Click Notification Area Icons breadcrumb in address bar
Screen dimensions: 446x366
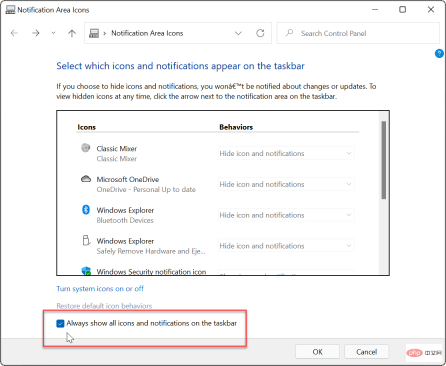coord(147,33)
